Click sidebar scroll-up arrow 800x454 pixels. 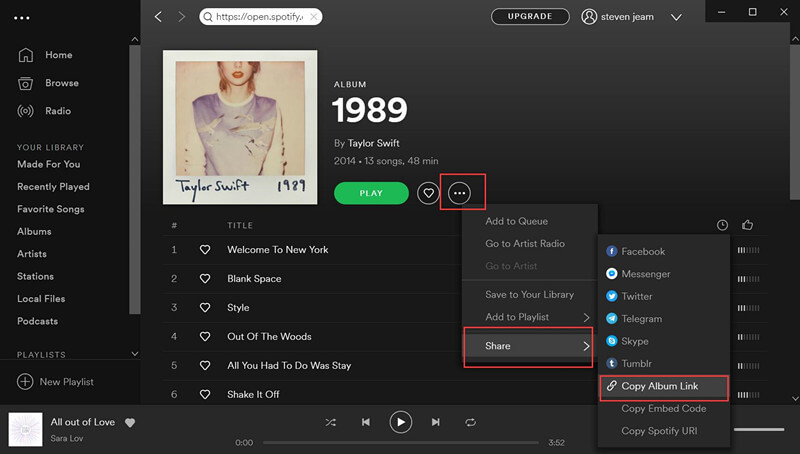pos(135,39)
